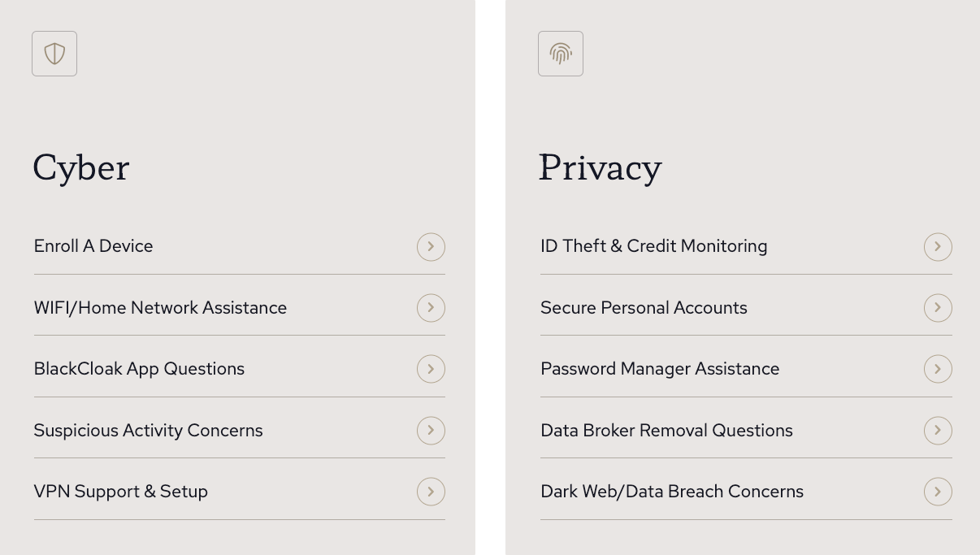
Task: Open ID Theft & Credit Monitoring text link
Action: (653, 246)
